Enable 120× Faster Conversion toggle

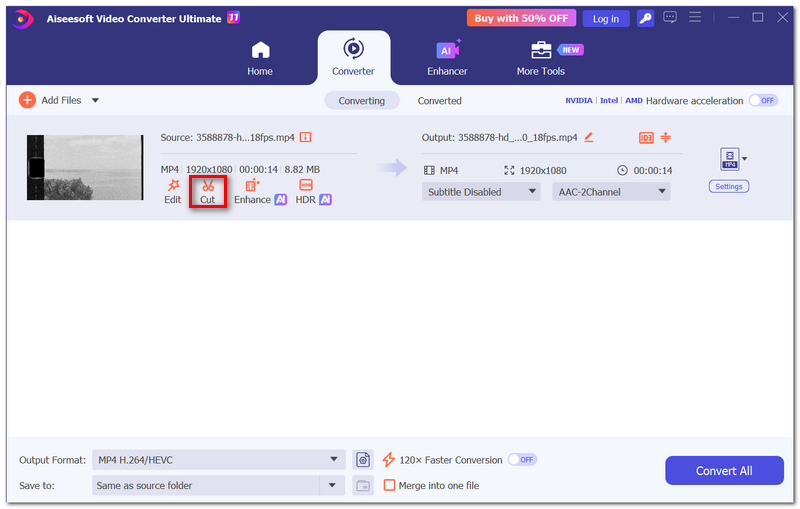coord(521,460)
